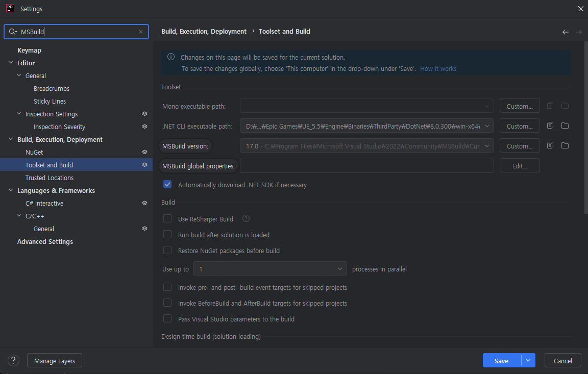The width and height of the screenshot is (588, 374).
Task: Collapse the Editor tree node
Action: 11,63
